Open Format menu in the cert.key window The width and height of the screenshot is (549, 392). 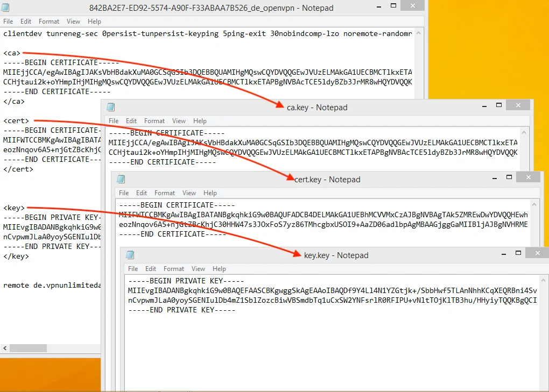(165, 193)
